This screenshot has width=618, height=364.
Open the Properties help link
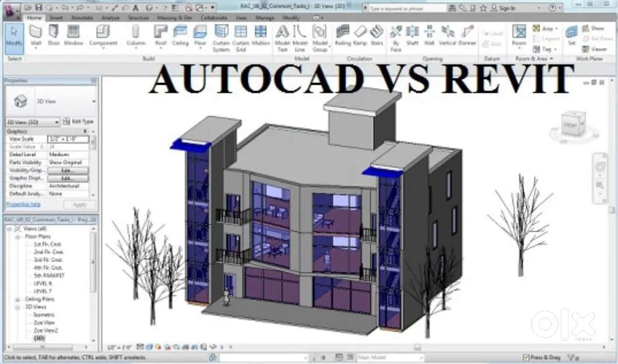tap(23, 204)
